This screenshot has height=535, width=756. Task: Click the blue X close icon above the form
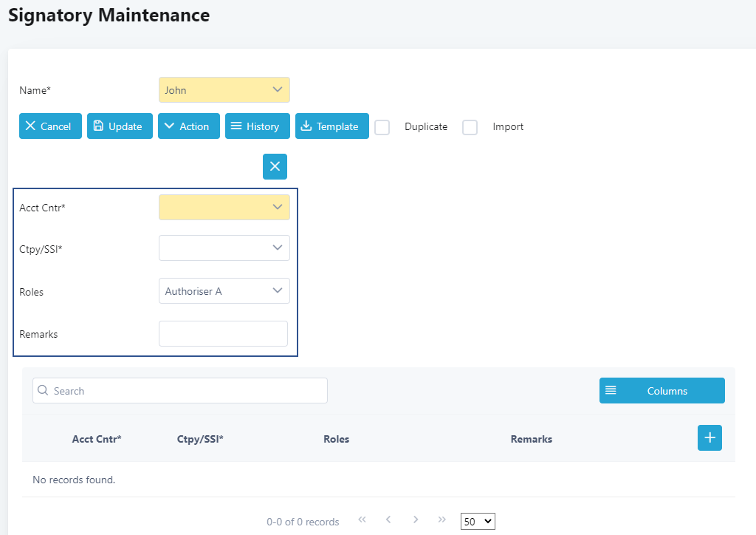pos(275,166)
